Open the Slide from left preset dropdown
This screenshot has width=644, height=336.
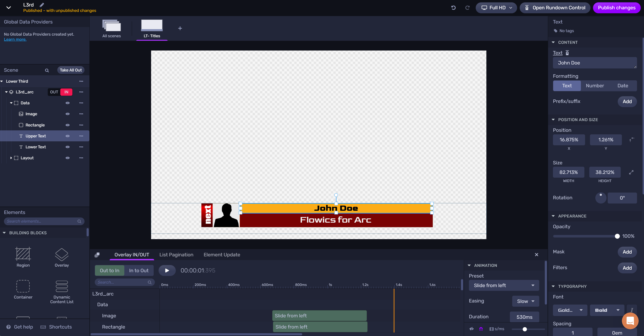pyautogui.click(x=504, y=285)
